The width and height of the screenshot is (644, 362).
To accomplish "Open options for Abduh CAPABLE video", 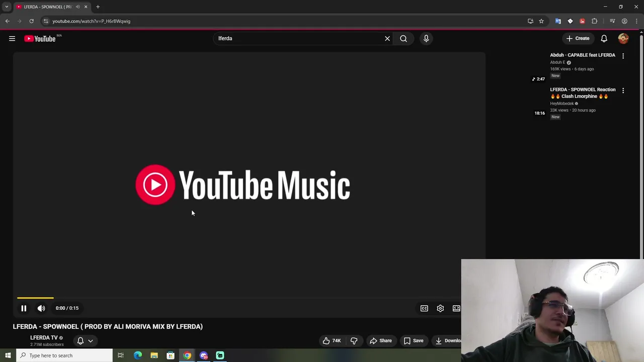I will tap(623, 56).
